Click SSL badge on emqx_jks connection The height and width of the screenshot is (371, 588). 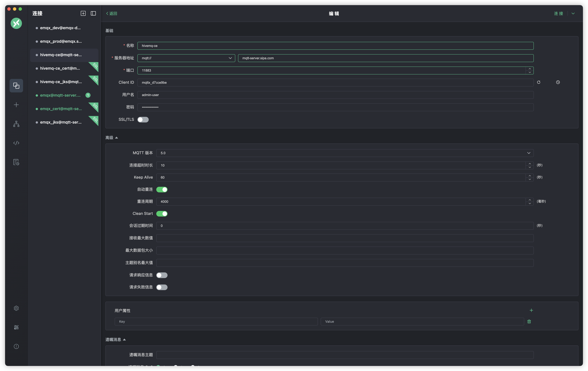[x=95, y=120]
